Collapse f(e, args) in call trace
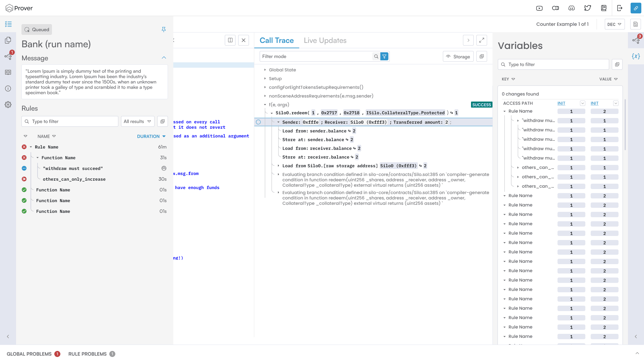 click(x=265, y=105)
